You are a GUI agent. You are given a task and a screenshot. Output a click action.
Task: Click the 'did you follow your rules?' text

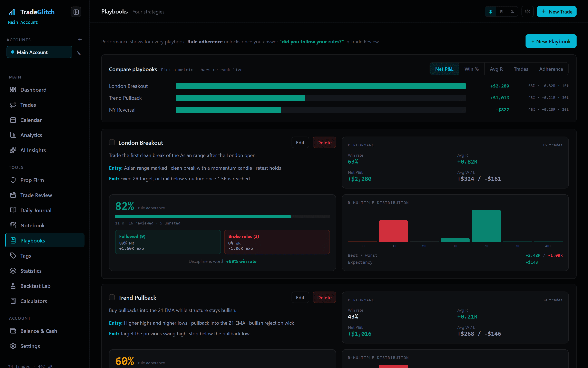pos(312,42)
